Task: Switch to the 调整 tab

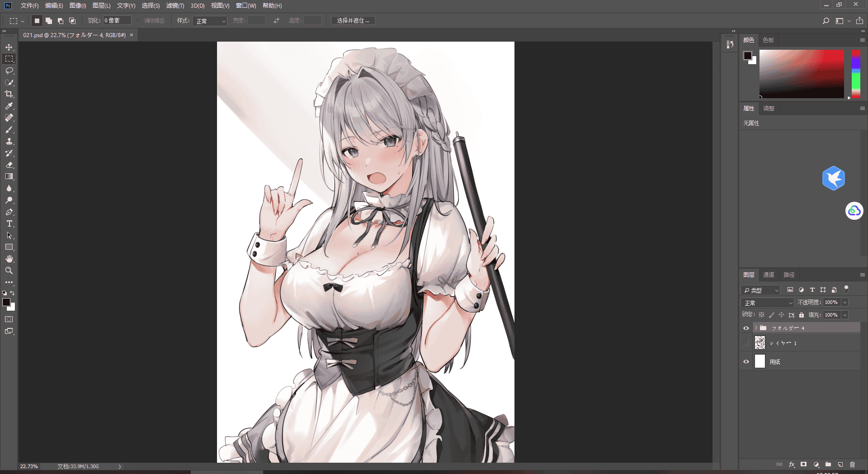Action: pyautogui.click(x=769, y=109)
